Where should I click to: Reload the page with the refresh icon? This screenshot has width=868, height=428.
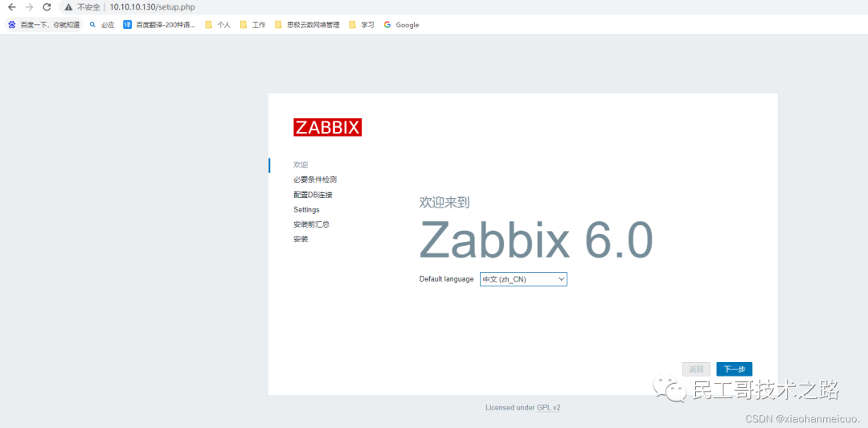tap(47, 7)
